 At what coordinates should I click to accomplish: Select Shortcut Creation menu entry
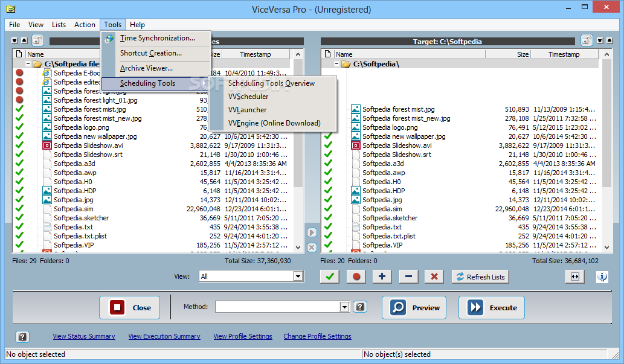tap(151, 53)
